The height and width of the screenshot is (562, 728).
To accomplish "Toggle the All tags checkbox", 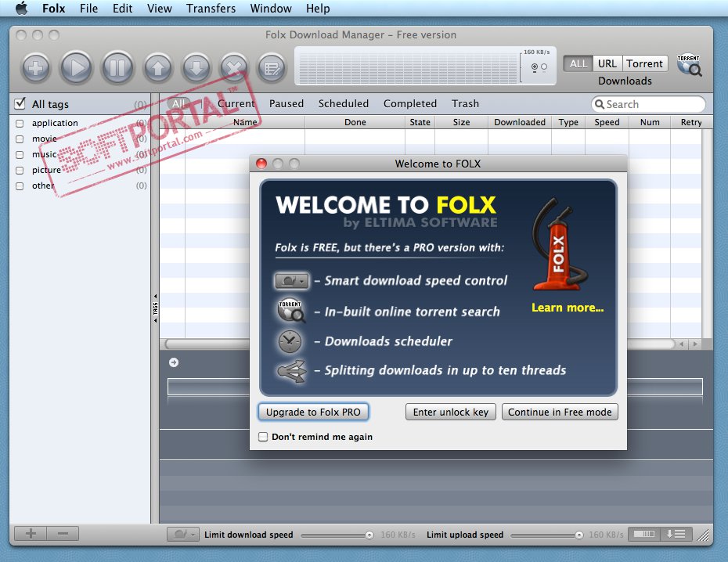I will [x=20, y=103].
